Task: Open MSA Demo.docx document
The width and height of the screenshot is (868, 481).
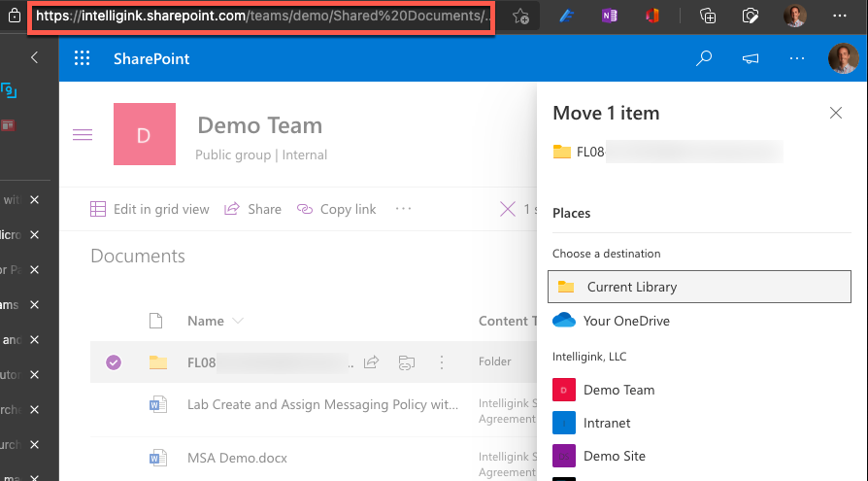Action: pyautogui.click(x=237, y=459)
